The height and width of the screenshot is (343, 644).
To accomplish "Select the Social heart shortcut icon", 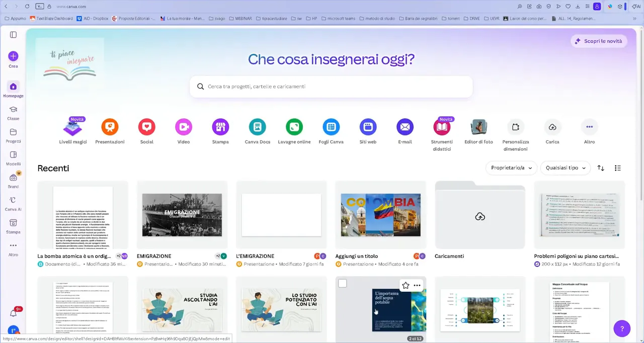I will [x=146, y=127].
